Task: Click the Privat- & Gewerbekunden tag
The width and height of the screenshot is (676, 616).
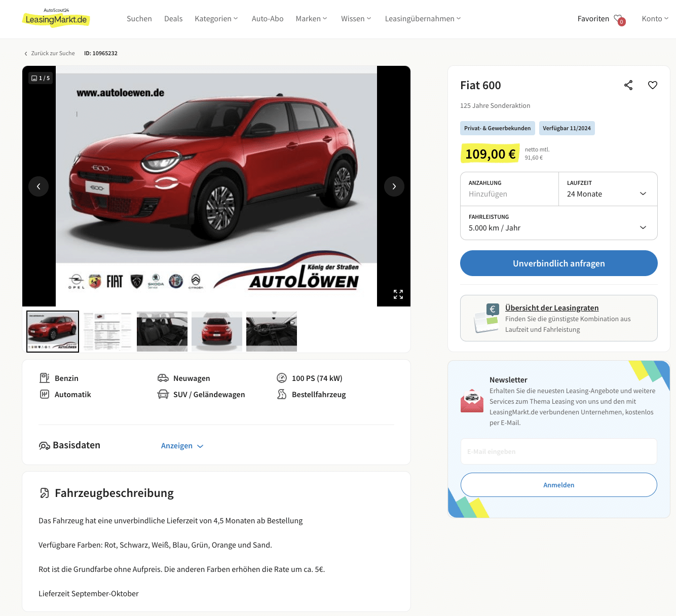Action: pyautogui.click(x=498, y=128)
